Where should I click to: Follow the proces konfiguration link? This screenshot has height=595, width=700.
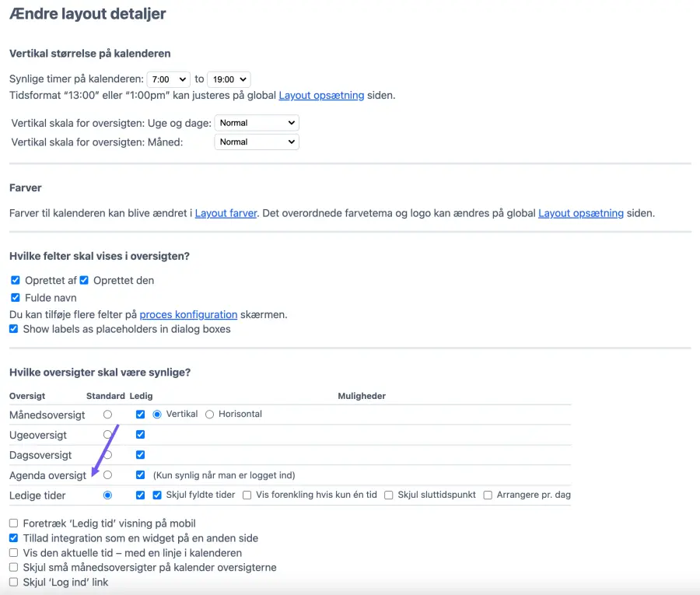coord(188,315)
